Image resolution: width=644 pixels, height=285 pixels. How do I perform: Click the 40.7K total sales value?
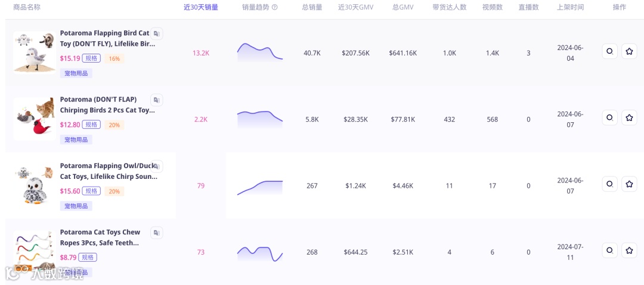click(x=312, y=53)
